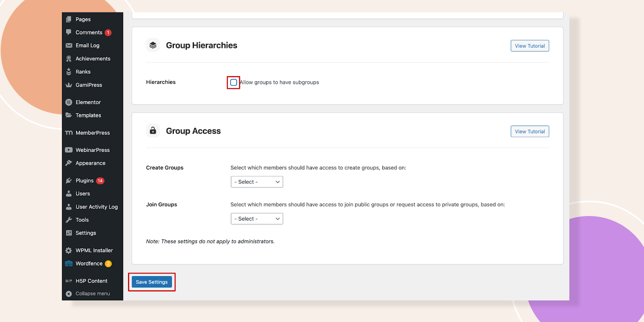The height and width of the screenshot is (322, 644).
Task: Click the Settings sliders icon
Action: [x=69, y=233]
